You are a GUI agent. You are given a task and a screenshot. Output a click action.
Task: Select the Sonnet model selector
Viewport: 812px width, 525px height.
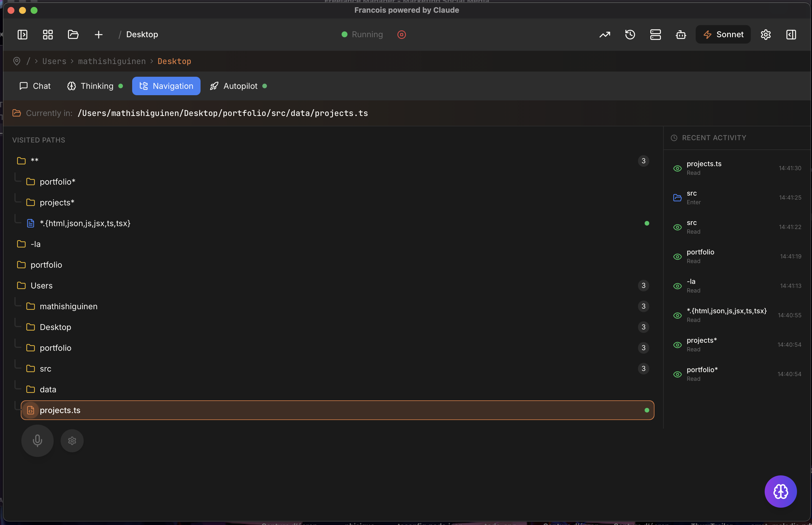(x=723, y=34)
